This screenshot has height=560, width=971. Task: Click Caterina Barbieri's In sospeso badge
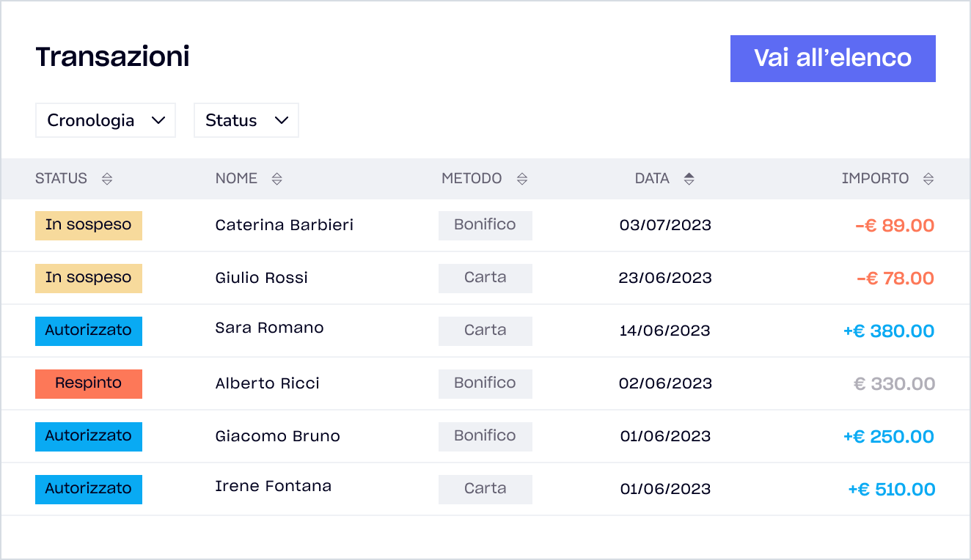tap(89, 225)
